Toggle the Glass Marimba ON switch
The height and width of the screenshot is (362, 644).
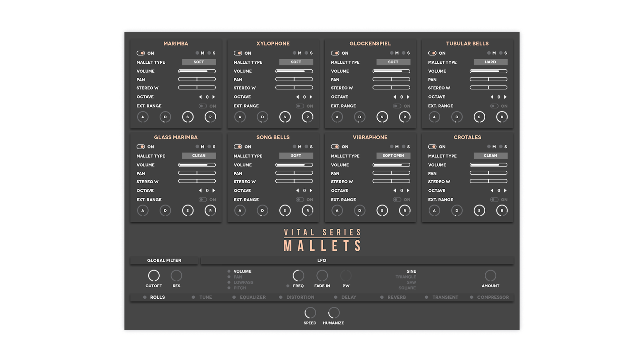coord(141,146)
